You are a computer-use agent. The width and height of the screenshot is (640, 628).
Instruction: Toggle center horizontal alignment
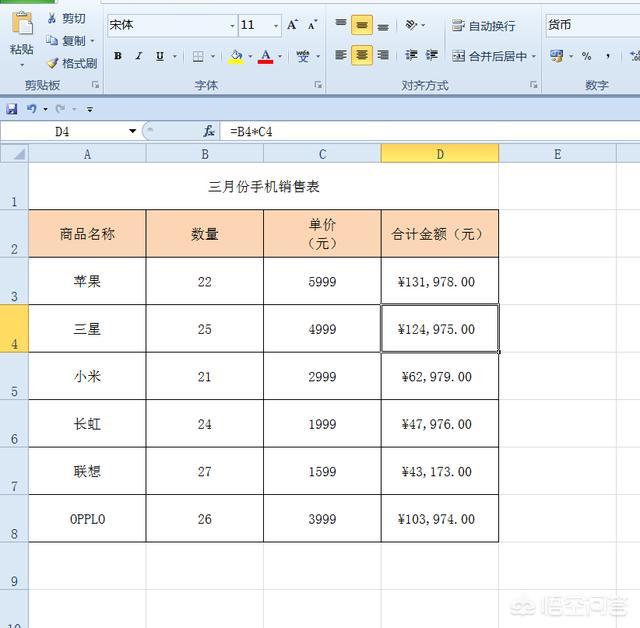coord(362,55)
